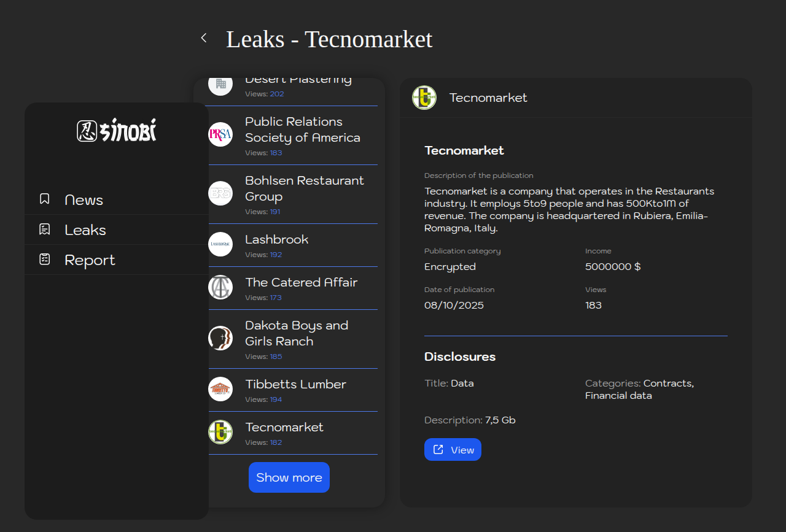The width and height of the screenshot is (786, 532).
Task: Select the Report menu item
Action: pyautogui.click(x=90, y=260)
